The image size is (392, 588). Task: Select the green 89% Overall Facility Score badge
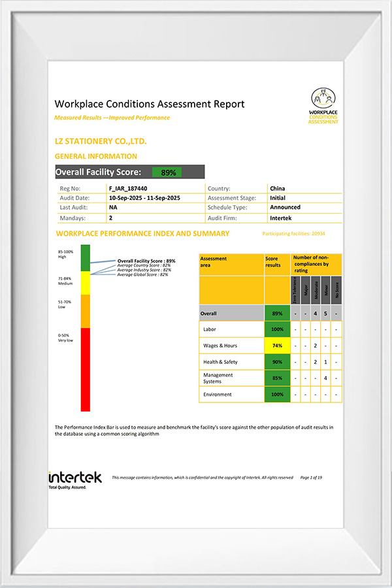coord(169,172)
